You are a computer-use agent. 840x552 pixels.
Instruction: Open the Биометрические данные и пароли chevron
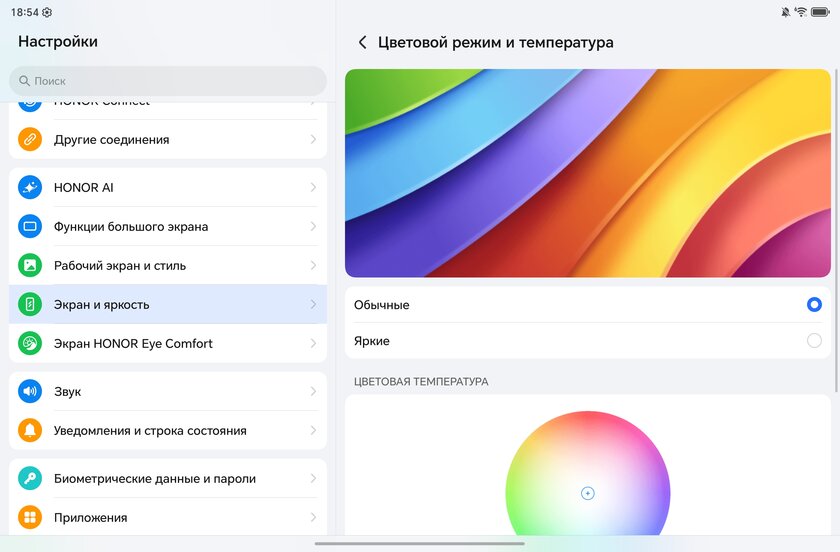point(313,479)
